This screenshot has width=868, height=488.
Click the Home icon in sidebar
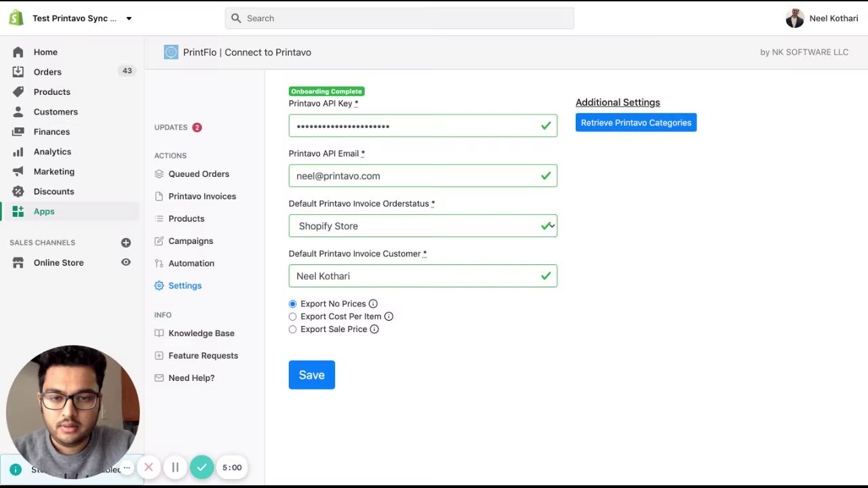tap(18, 52)
